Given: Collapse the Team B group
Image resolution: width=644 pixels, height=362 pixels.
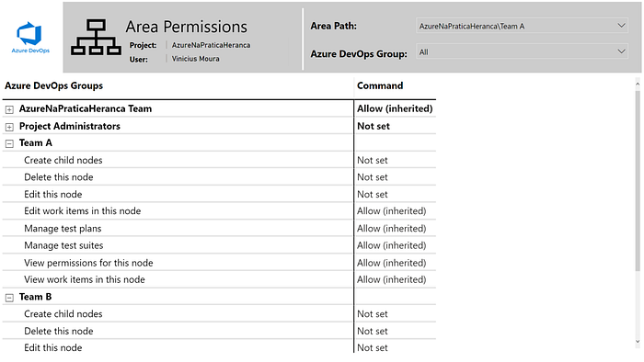Looking at the screenshot, I should pyautogui.click(x=9, y=298).
